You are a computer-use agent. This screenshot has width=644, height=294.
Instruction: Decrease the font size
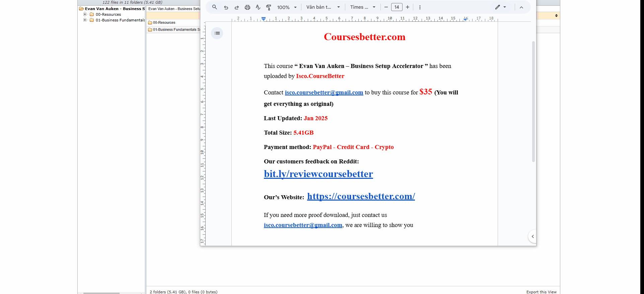[x=386, y=7]
